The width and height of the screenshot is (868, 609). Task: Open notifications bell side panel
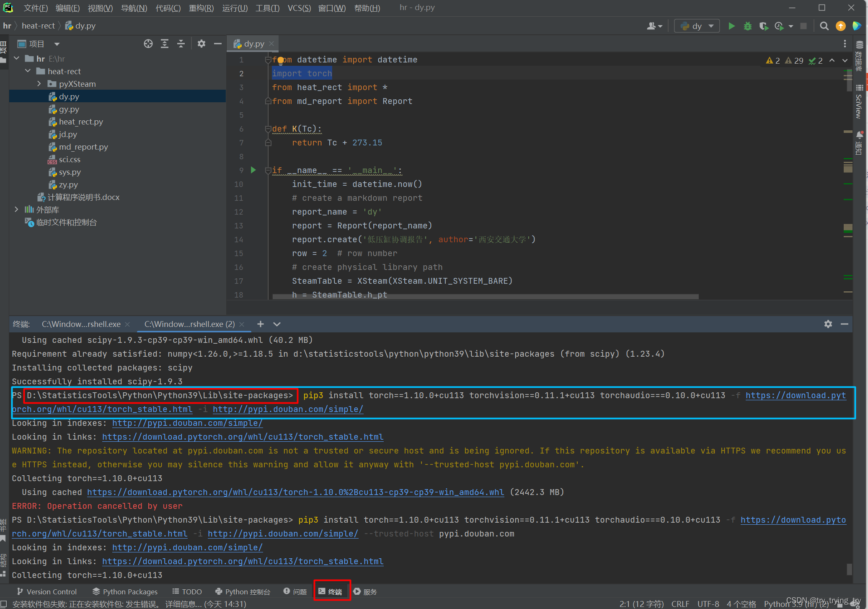(860, 143)
